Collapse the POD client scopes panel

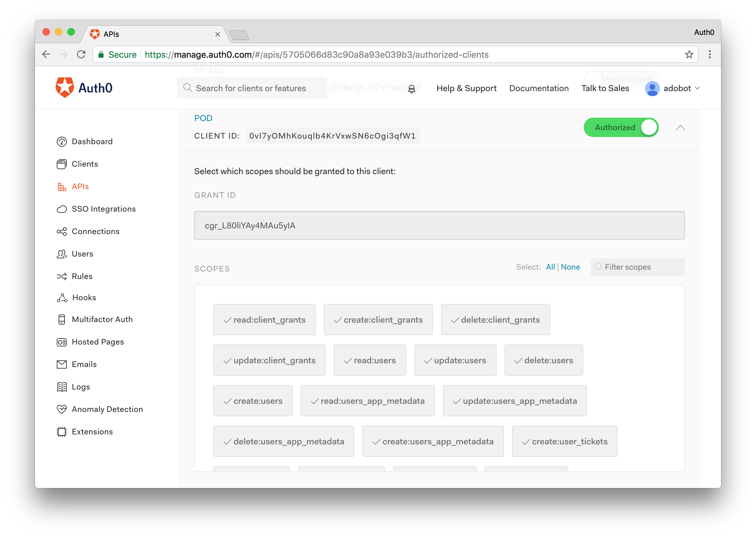point(680,128)
